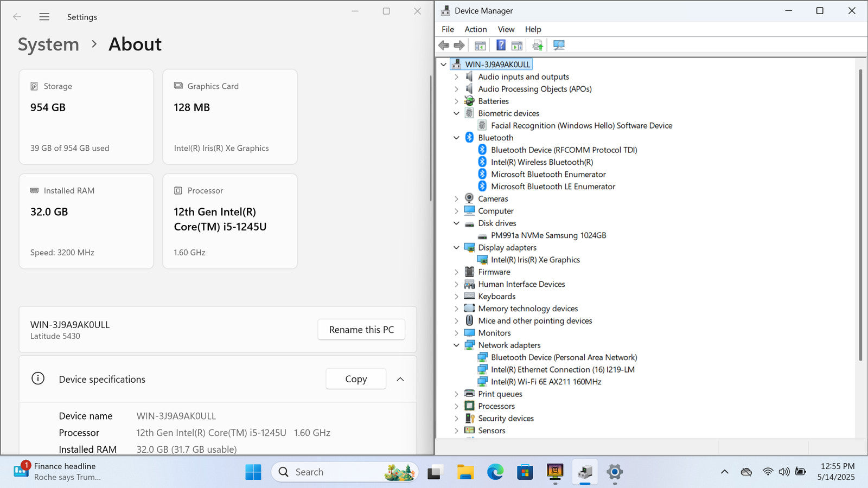Click the Microsoft Store taskbar icon
The image size is (868, 488).
coord(525,472)
